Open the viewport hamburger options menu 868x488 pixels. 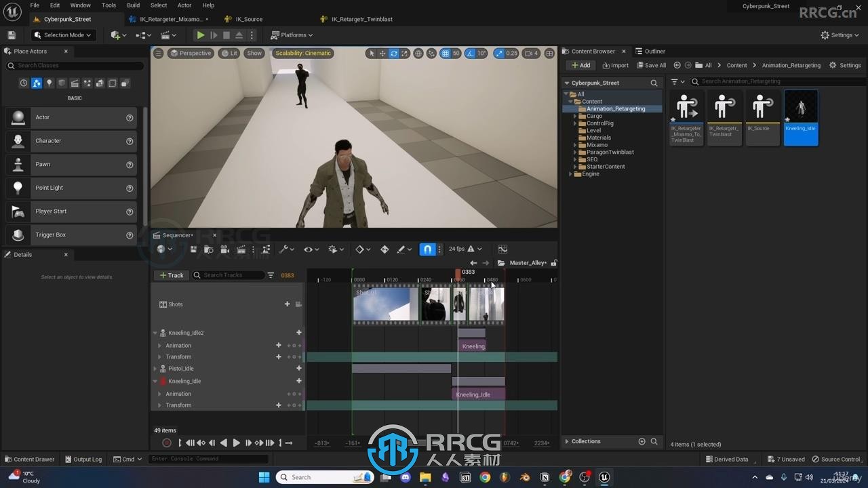click(x=158, y=54)
